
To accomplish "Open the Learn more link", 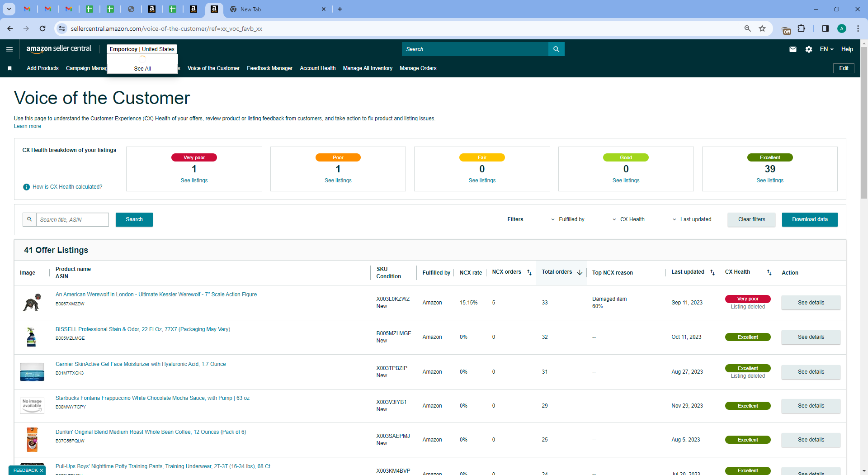I will (x=27, y=126).
